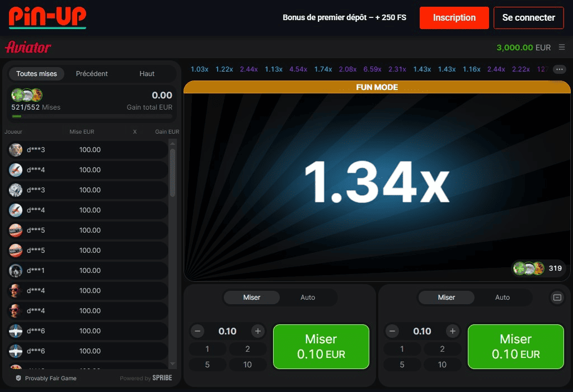Choose quick amount 10 in left panel
This screenshot has width=573, height=392.
[247, 365]
